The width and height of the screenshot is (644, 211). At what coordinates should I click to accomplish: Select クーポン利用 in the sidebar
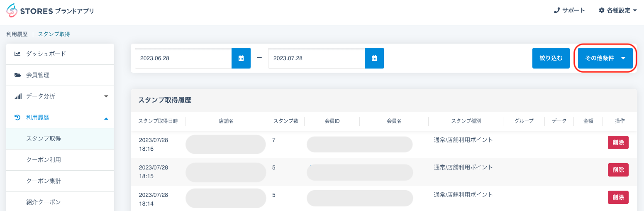point(44,160)
